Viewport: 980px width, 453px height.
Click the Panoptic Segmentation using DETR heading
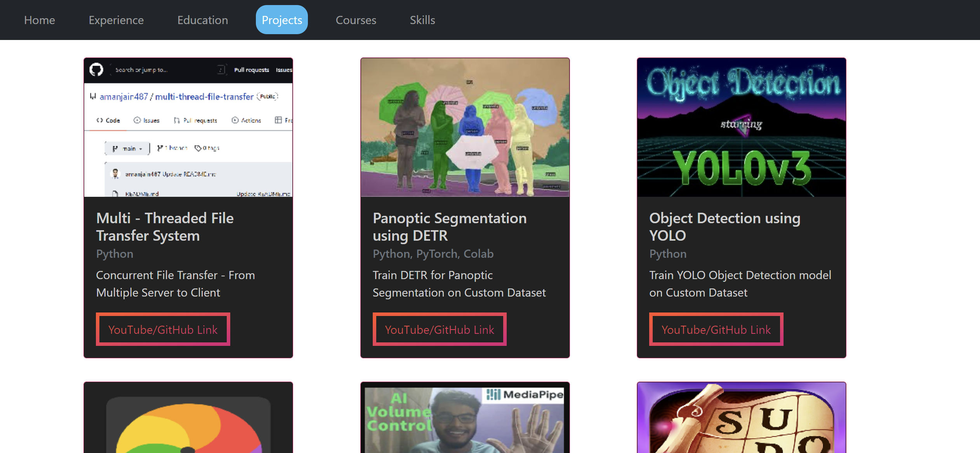point(449,227)
